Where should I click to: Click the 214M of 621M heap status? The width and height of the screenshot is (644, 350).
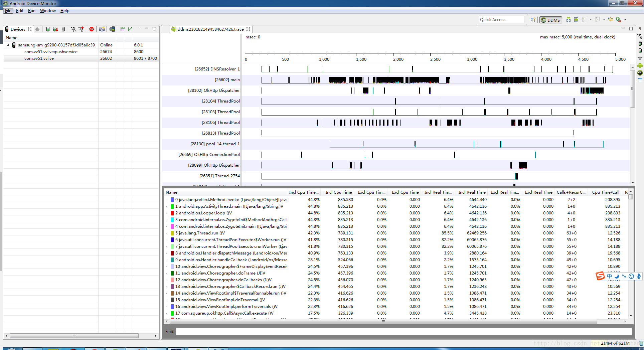pos(615,343)
